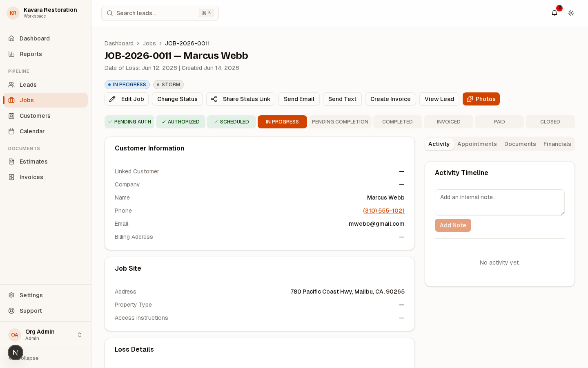Focus the Search leads field
The image size is (588, 368).
[x=160, y=13]
